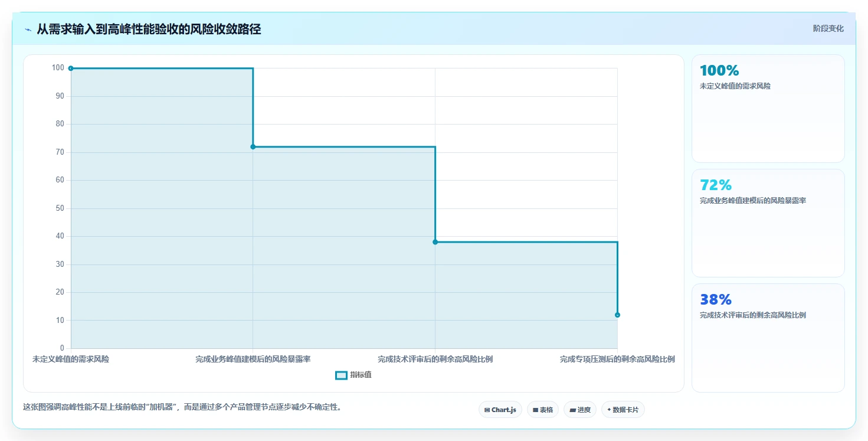Click the 72% value in the second card
The width and height of the screenshot is (868, 441).
point(716,185)
